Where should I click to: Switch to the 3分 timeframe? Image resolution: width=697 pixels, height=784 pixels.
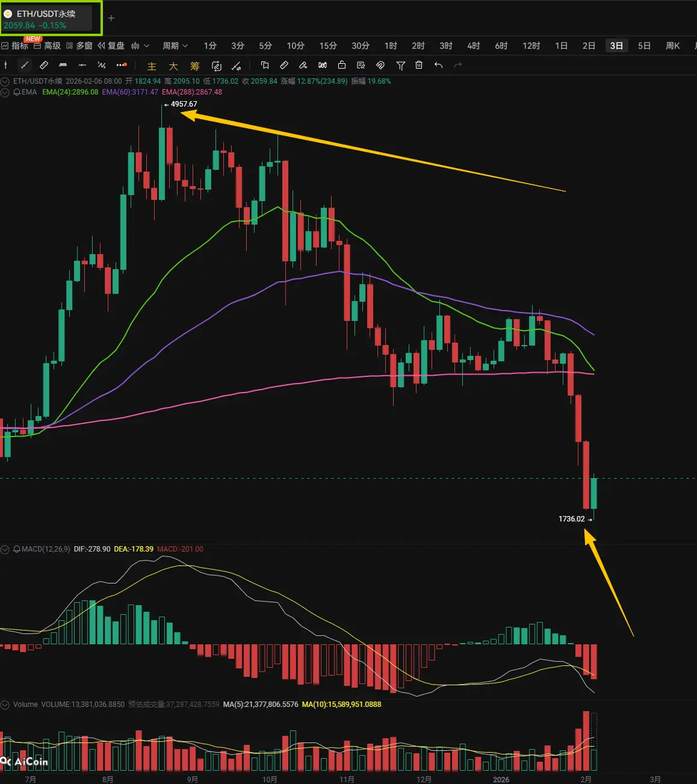238,46
